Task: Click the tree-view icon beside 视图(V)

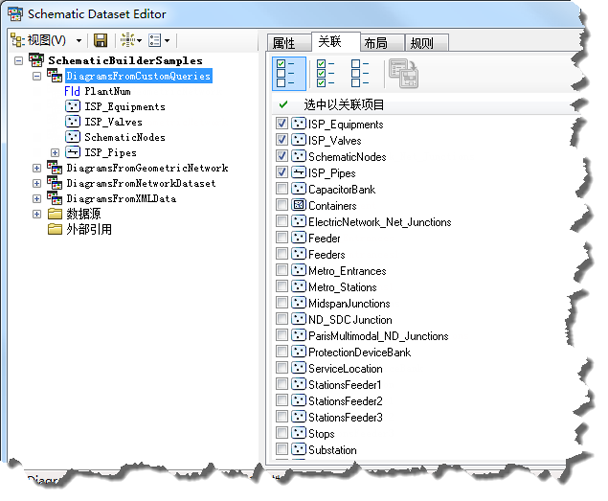Action: [x=18, y=40]
